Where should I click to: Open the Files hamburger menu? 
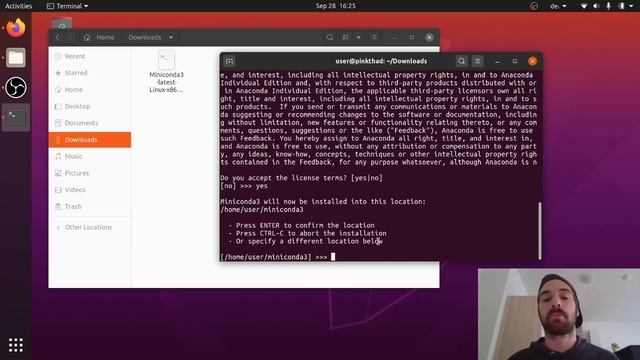374,37
